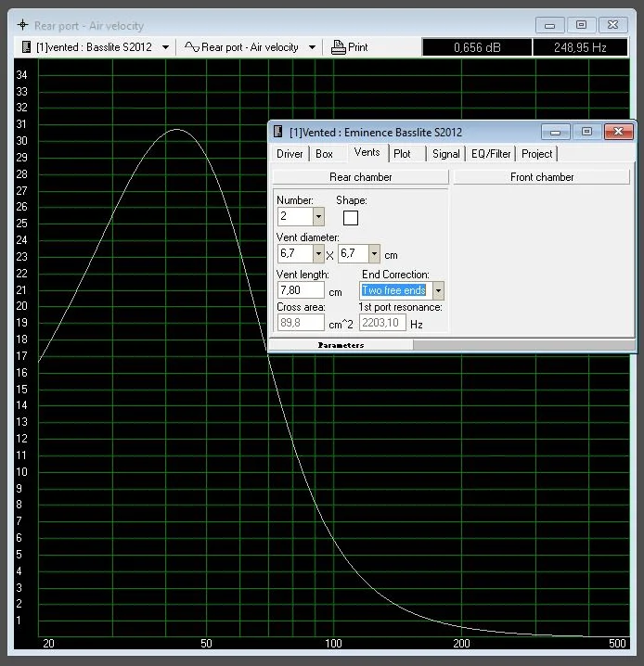The width and height of the screenshot is (644, 666).
Task: Open the Project tab
Action: pos(536,154)
